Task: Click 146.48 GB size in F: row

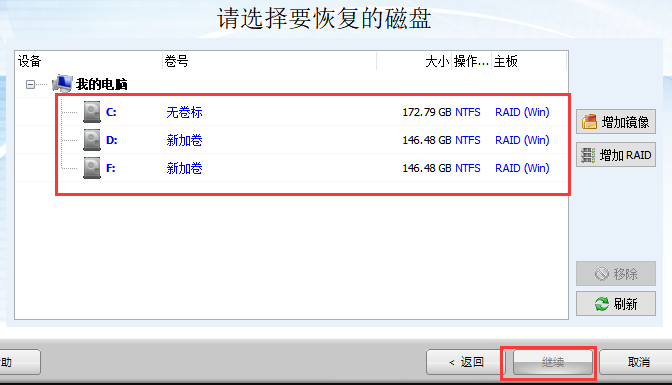Action: (x=426, y=168)
